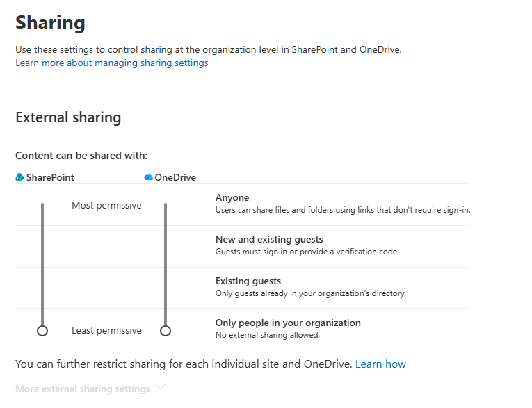This screenshot has width=532, height=408.
Task: Click the External sharing section heading
Action: (x=68, y=117)
